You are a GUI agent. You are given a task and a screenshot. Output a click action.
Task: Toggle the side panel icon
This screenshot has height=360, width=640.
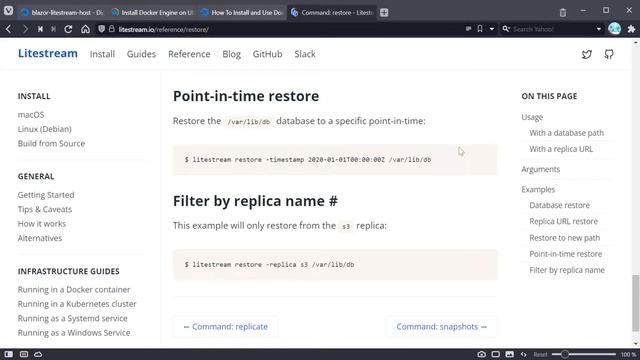pyautogui.click(x=8, y=354)
